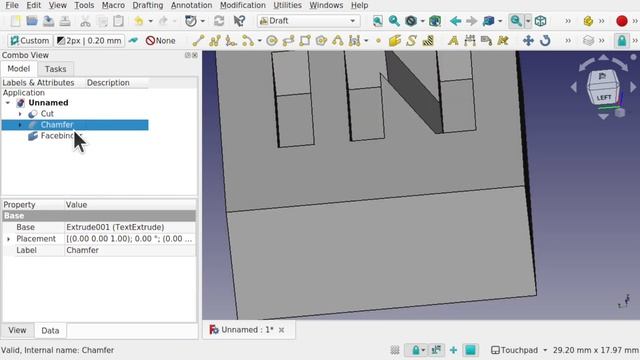Open a file using the folder icon
This screenshot has height=360, width=640.
[32, 21]
